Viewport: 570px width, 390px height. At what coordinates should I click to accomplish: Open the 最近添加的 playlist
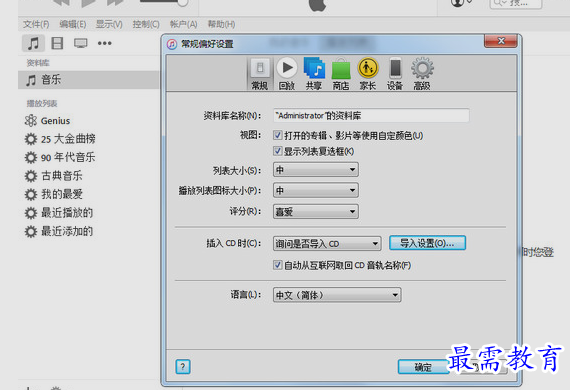59,231
